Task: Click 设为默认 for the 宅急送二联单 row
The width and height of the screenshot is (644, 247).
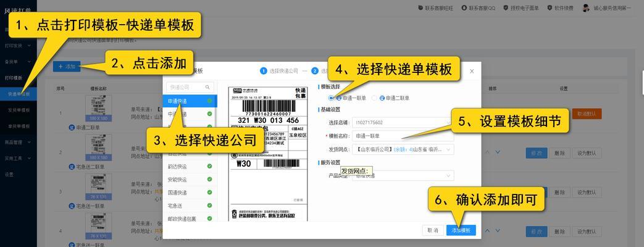Action: [x=587, y=153]
